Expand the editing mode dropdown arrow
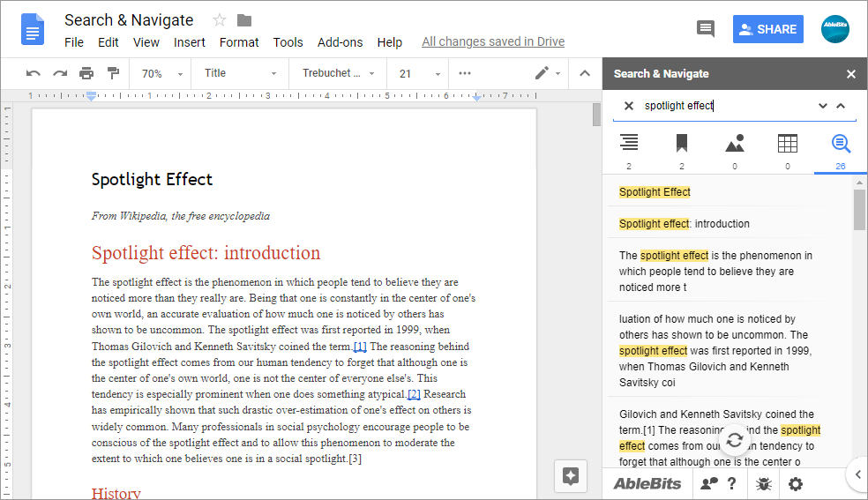Image resolution: width=868 pixels, height=500 pixels. (558, 73)
